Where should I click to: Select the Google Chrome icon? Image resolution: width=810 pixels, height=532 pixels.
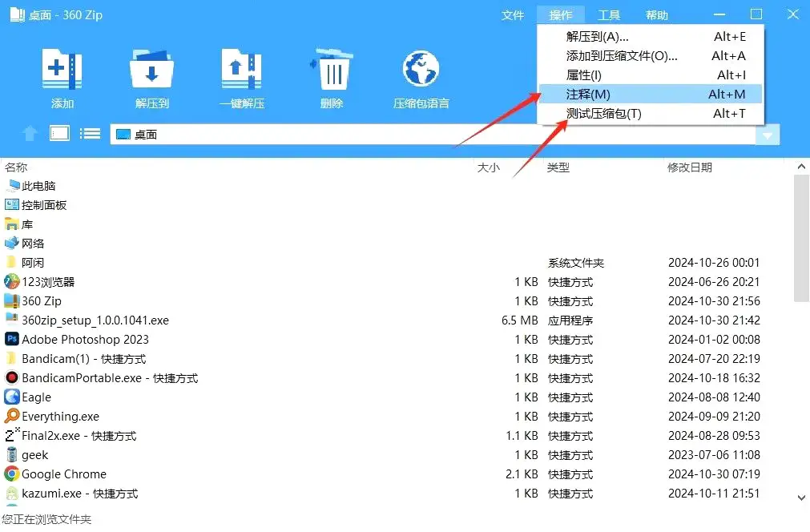click(x=12, y=474)
